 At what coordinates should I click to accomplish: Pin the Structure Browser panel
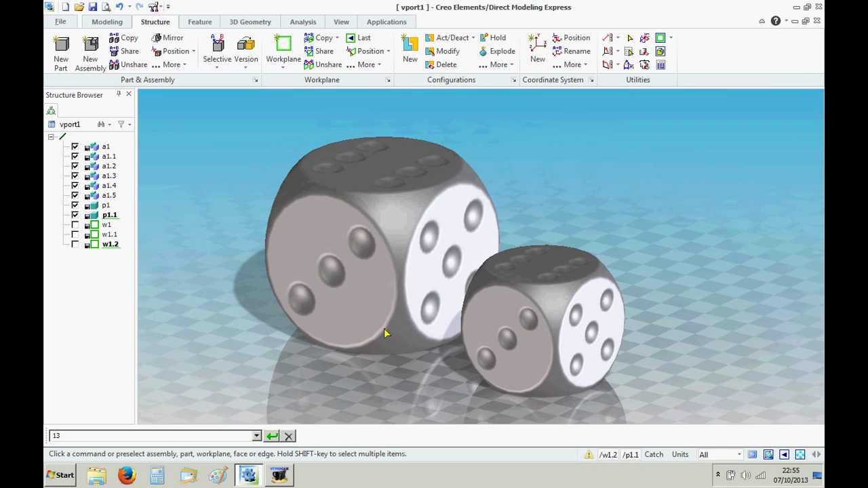(x=118, y=94)
